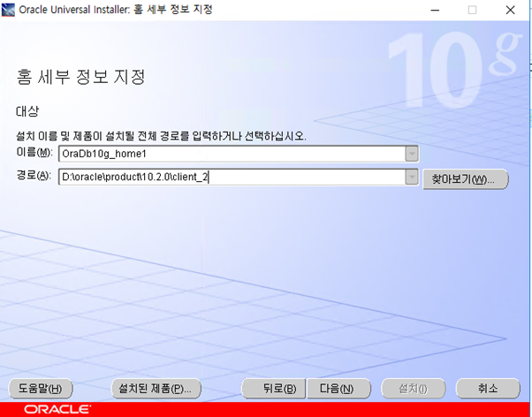
Task: Proceed with 다음(N) next button
Action: 338,389
